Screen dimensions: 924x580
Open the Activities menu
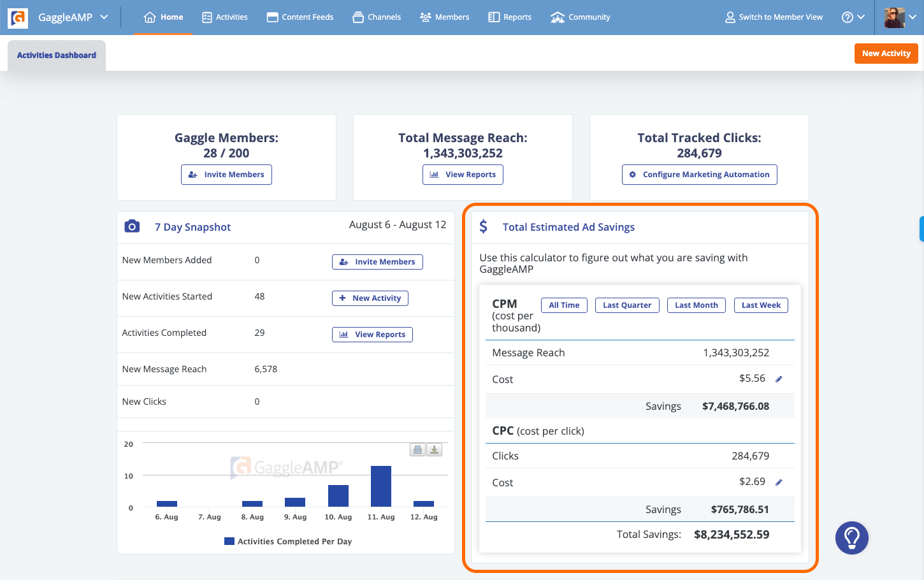[x=225, y=17]
